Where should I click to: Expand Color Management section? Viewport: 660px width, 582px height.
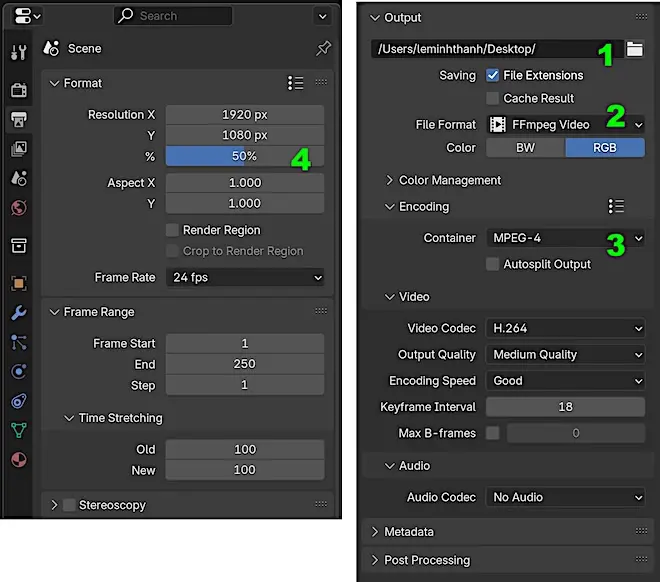389,180
